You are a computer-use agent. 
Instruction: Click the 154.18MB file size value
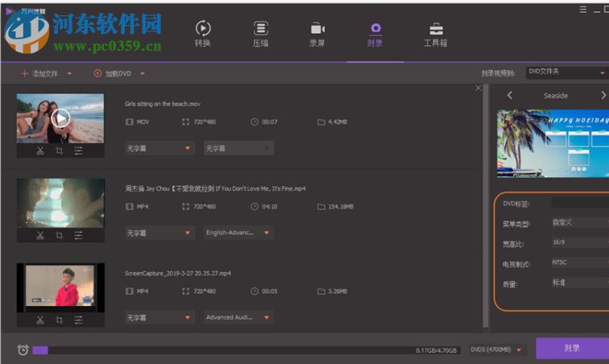click(x=341, y=206)
